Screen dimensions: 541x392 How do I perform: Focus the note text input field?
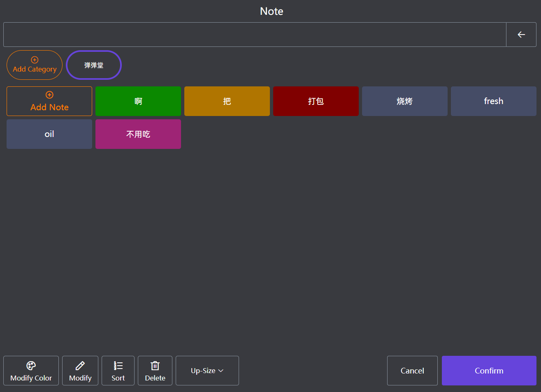coord(254,35)
